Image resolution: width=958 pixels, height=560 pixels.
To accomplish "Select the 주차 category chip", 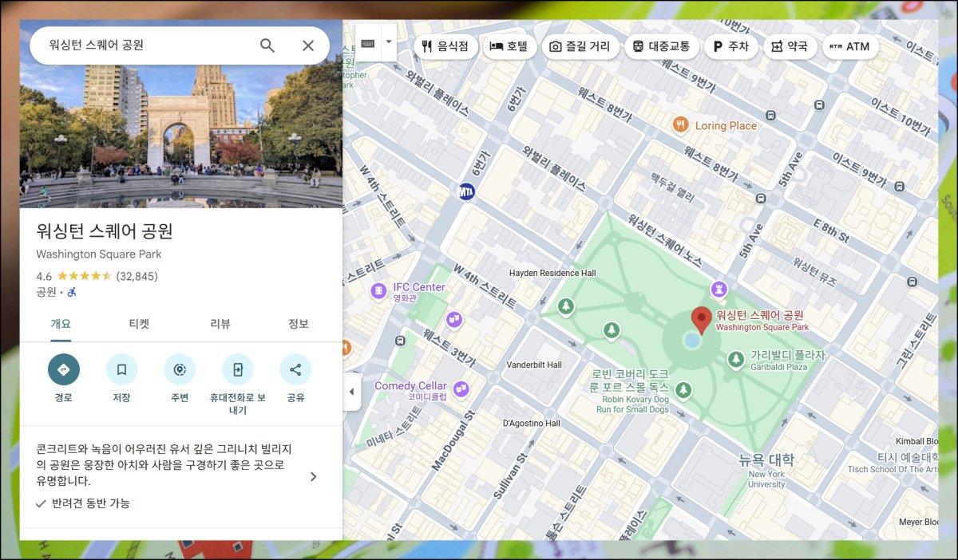I will tap(730, 46).
